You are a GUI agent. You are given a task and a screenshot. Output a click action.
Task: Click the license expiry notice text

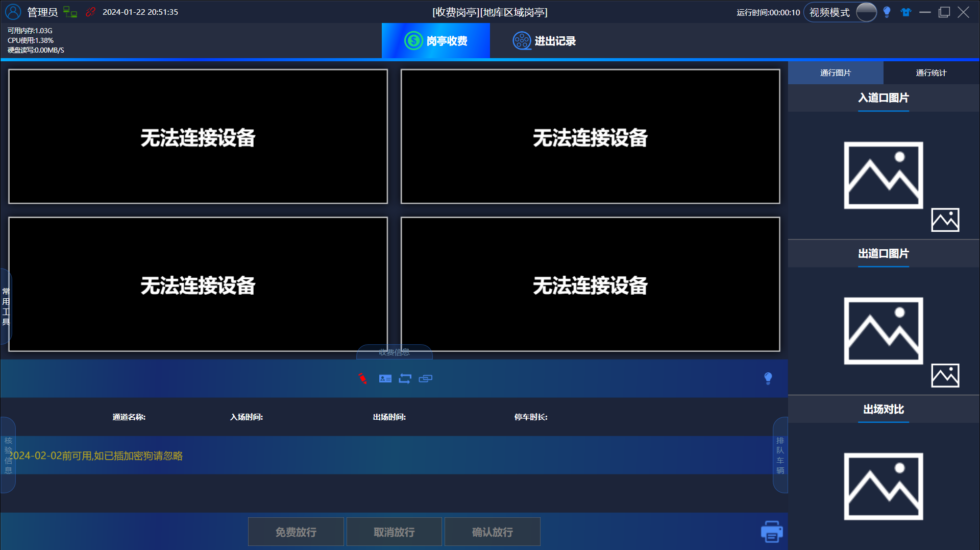95,456
